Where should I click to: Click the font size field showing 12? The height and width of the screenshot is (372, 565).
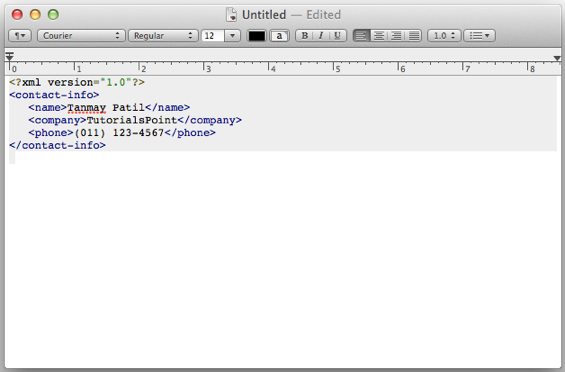(213, 36)
